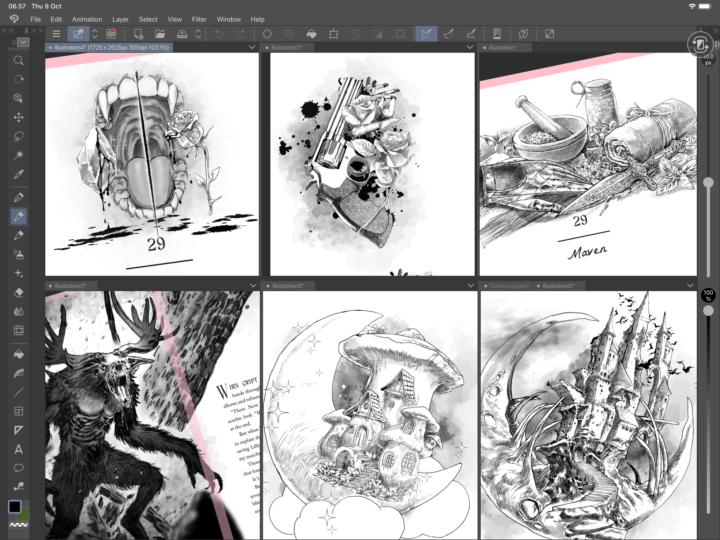Viewport: 720px width, 540px height.
Task: Expand the tool palette collapse chevron
Action: tap(23, 43)
